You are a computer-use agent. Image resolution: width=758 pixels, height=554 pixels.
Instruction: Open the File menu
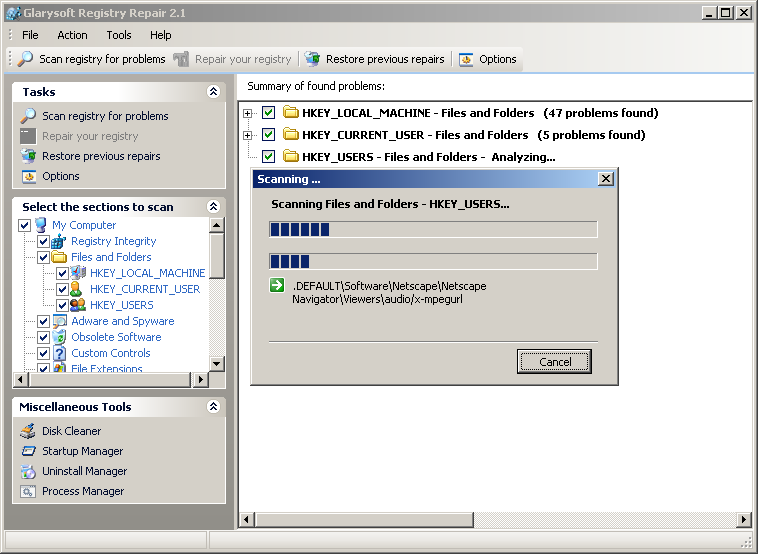point(30,35)
